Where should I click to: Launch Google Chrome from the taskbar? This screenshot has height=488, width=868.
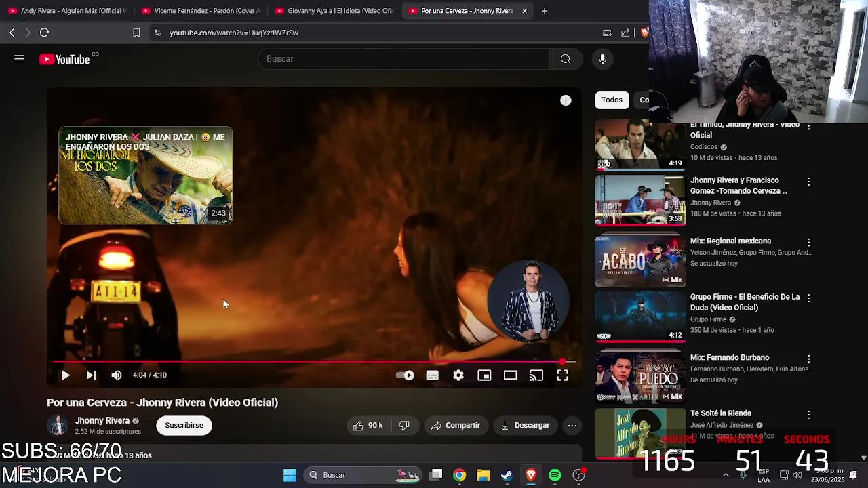tap(460, 475)
